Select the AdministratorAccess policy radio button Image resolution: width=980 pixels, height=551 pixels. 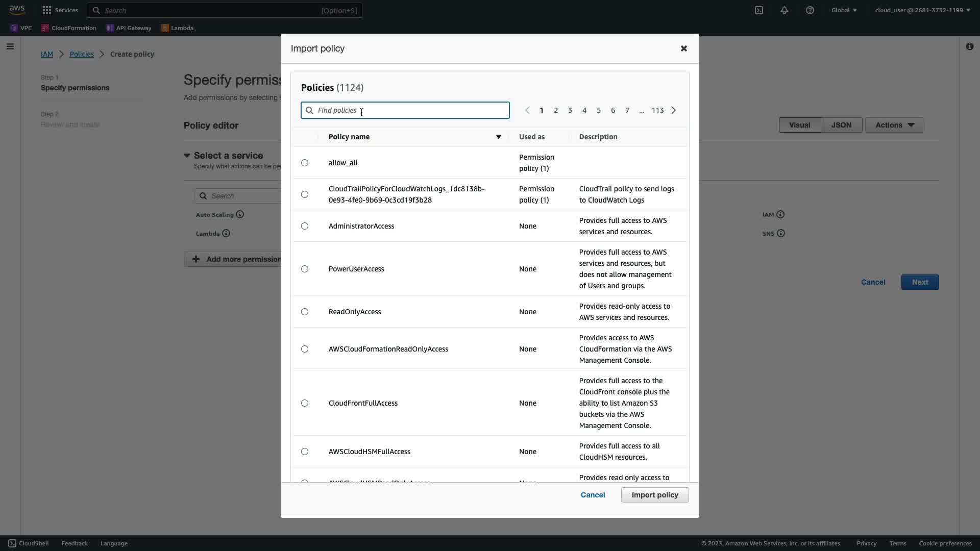tap(305, 226)
